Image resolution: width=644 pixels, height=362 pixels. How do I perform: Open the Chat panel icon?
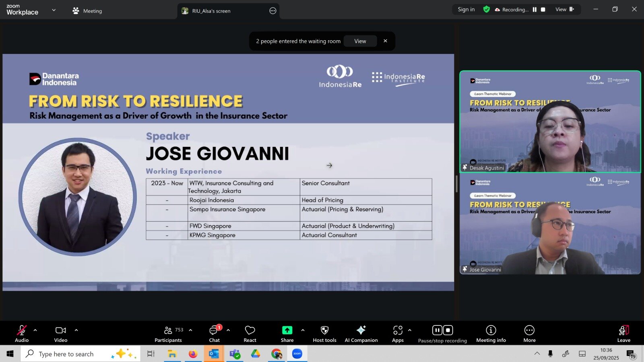click(214, 331)
